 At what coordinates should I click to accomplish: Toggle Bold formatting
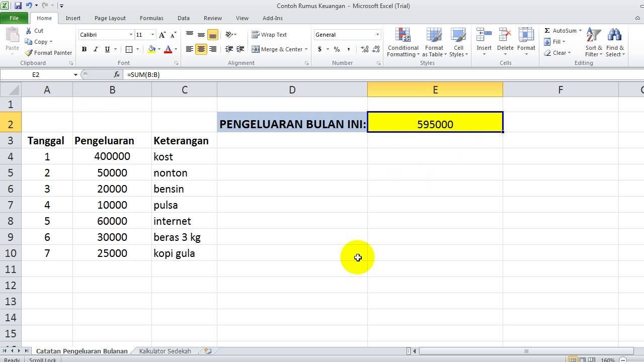pos(84,49)
